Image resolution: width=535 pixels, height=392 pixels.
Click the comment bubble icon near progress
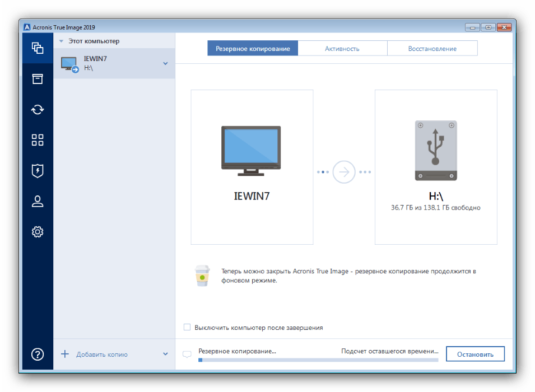[x=187, y=354]
